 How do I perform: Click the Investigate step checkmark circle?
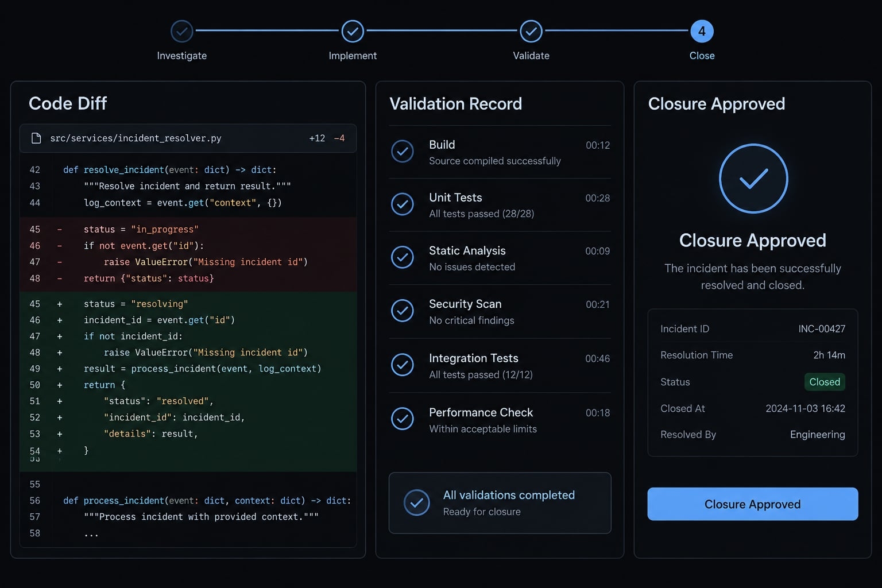click(181, 32)
